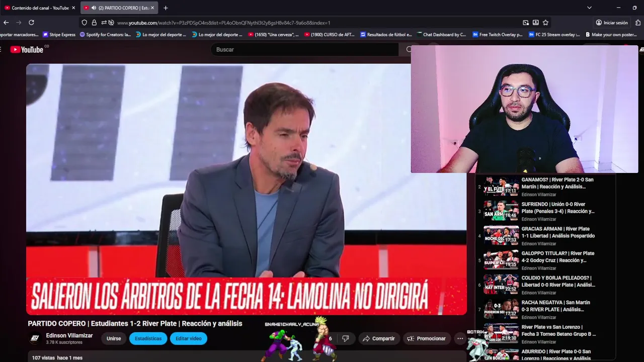Open the 'FC 25 Stream overlay' bookmark
This screenshot has width=644, height=362.
tap(554, 35)
